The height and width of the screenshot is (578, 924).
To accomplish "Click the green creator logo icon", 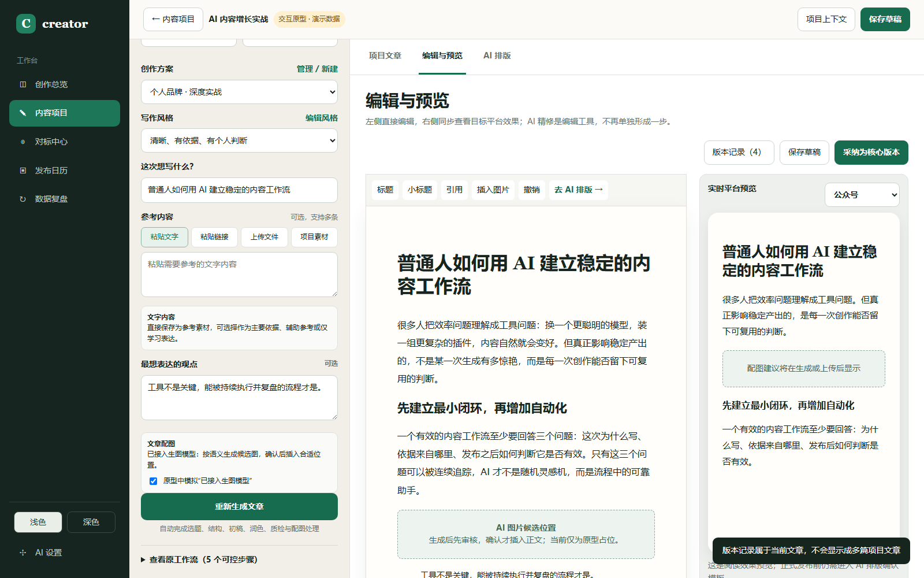I will pyautogui.click(x=26, y=24).
